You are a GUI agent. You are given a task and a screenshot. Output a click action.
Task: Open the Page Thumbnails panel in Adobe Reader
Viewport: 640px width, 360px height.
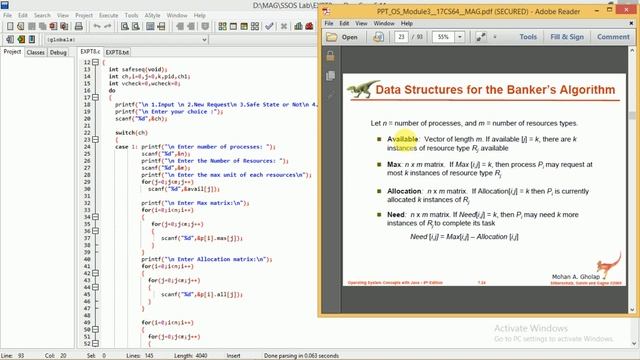(330, 76)
